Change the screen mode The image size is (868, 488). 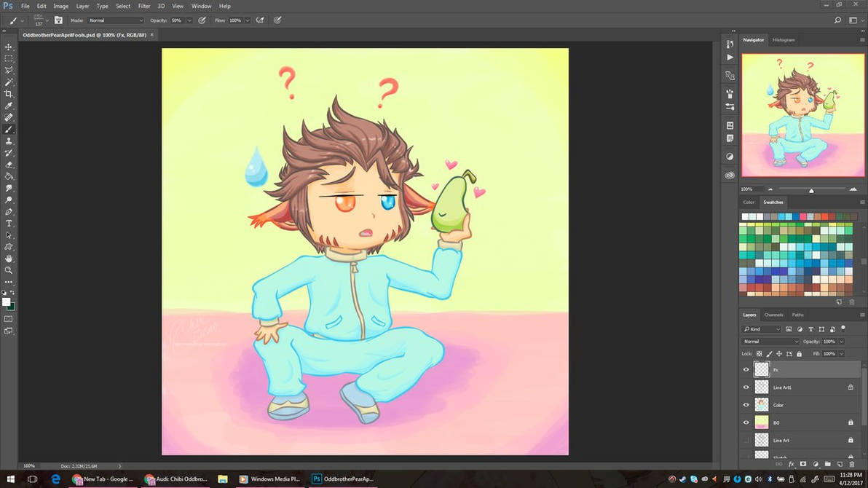[8, 331]
